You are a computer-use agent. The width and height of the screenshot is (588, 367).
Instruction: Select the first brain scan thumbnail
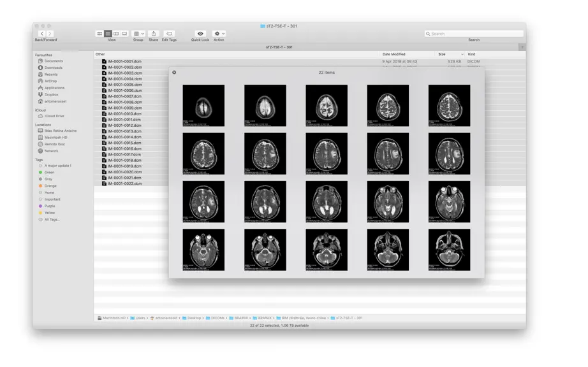203,106
